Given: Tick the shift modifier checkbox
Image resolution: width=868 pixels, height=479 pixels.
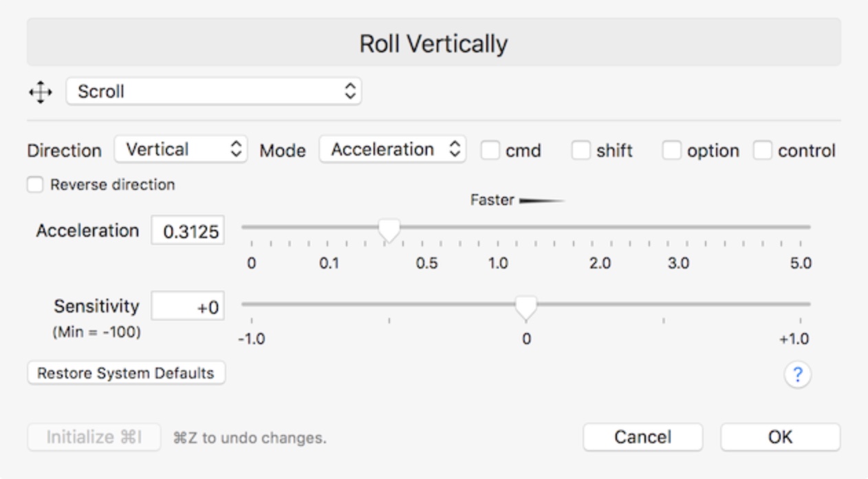Looking at the screenshot, I should click(x=581, y=151).
